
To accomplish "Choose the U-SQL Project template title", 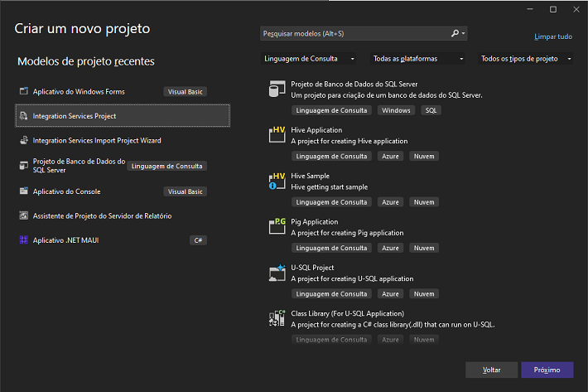I will click(312, 268).
